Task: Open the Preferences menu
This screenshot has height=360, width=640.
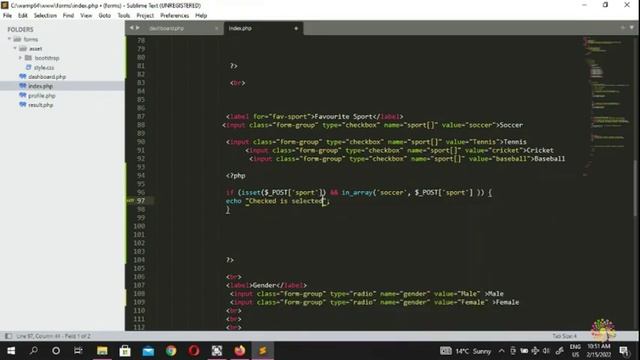Action: [174, 16]
